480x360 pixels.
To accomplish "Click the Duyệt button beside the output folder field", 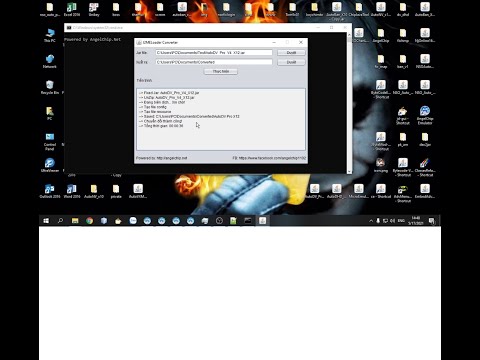I will point(291,62).
